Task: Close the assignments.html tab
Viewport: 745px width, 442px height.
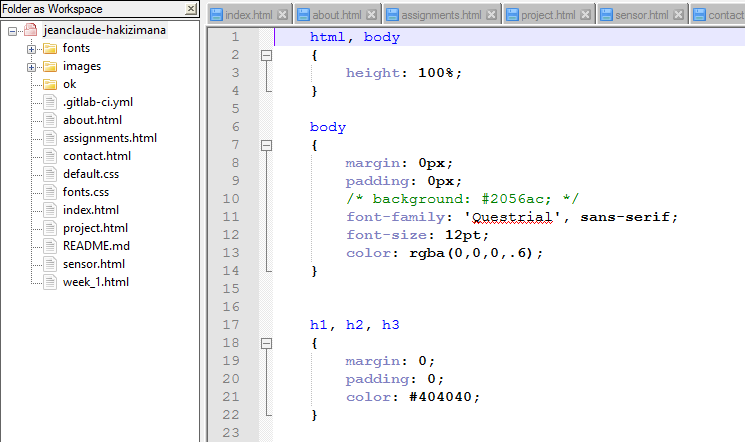Action: (491, 15)
